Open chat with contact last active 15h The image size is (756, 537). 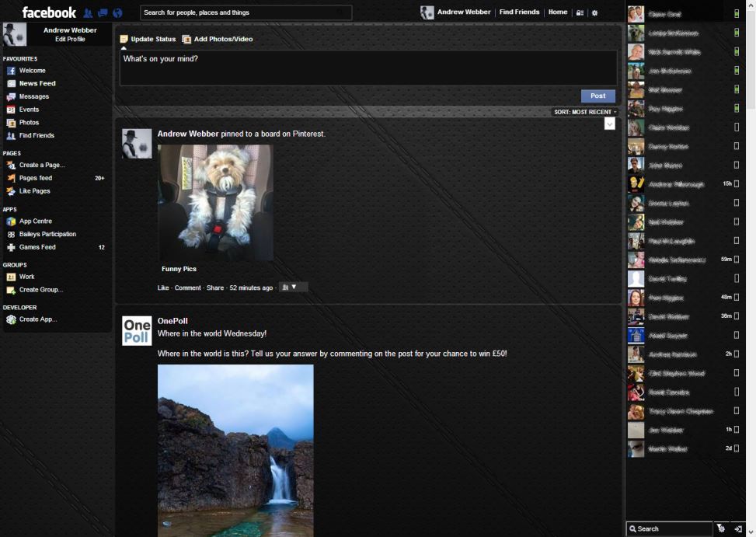[x=684, y=184]
